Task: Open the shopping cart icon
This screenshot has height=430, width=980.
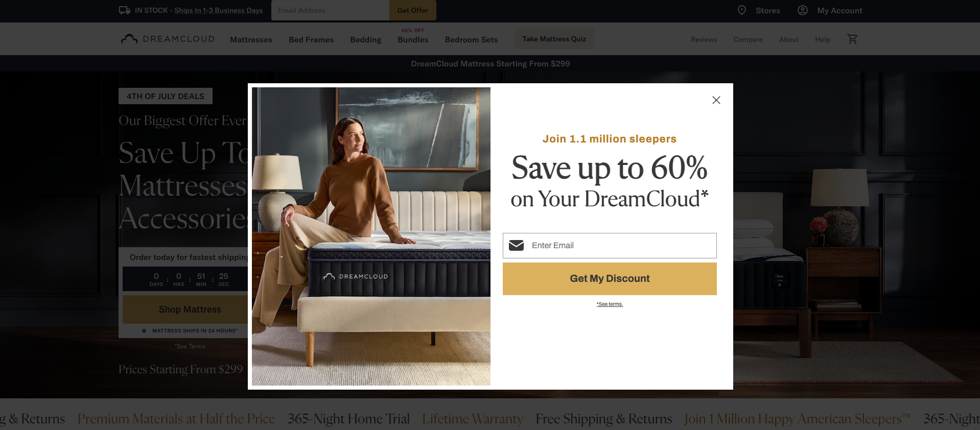Action: [x=852, y=39]
